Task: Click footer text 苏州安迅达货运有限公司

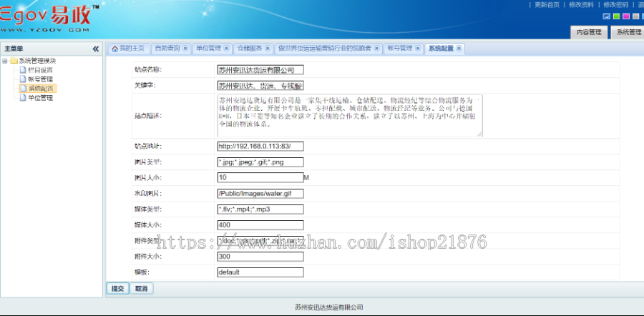Action: click(329, 307)
